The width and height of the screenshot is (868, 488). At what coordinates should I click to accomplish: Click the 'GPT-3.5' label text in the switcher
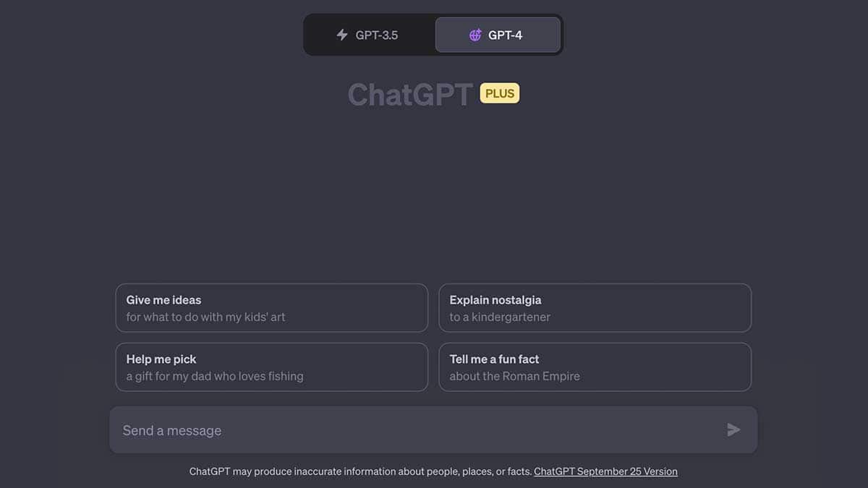[x=376, y=35]
